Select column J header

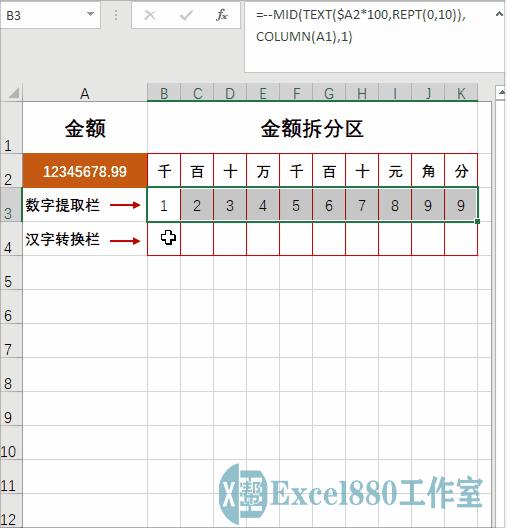point(428,93)
